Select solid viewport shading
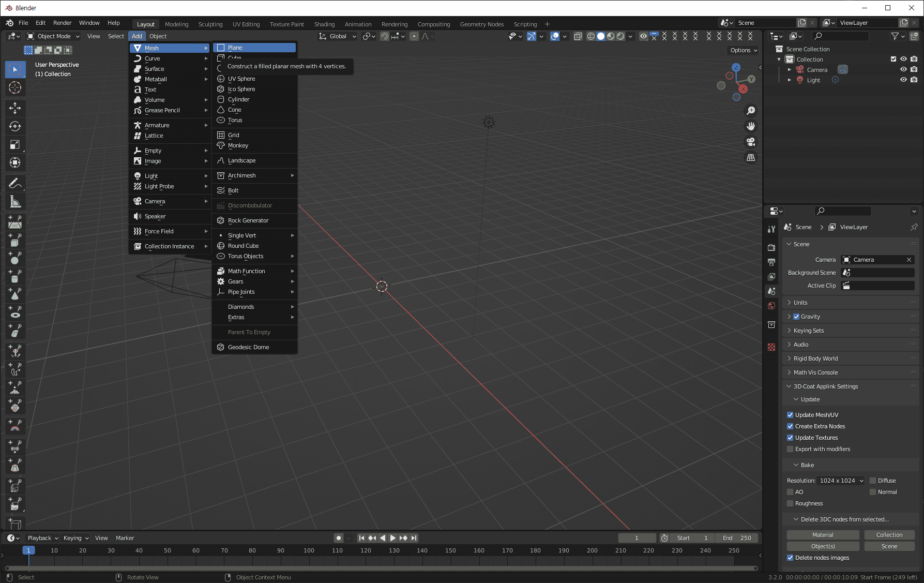This screenshot has width=924, height=583. 601,36
